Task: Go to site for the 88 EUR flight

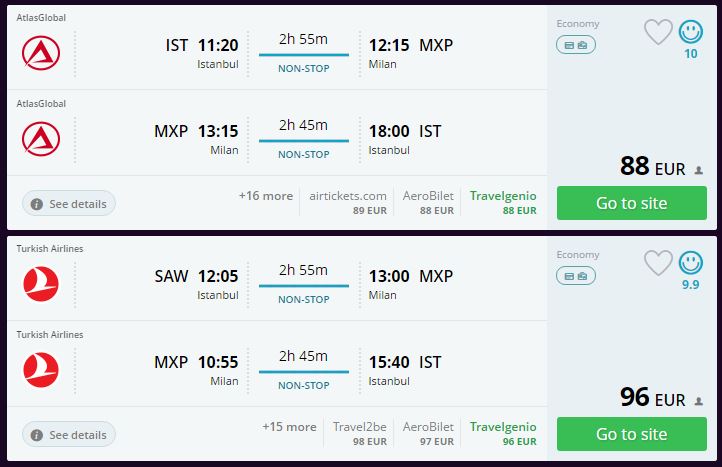Action: pyautogui.click(x=631, y=203)
